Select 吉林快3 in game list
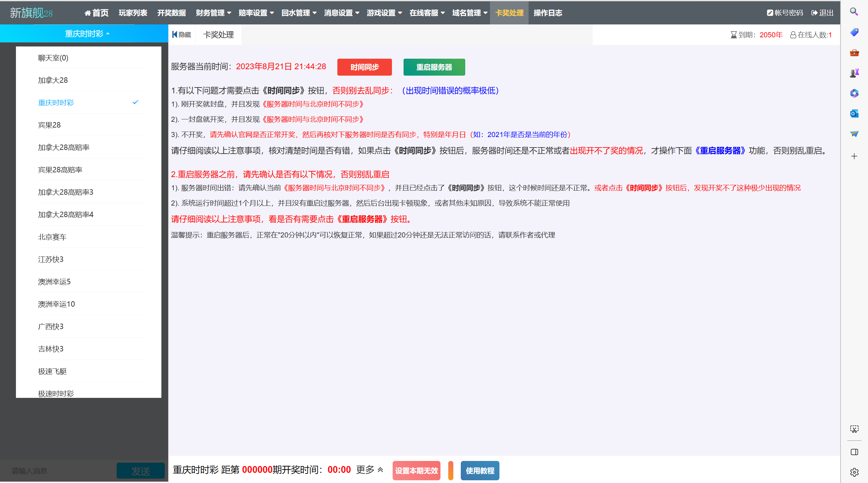 pyautogui.click(x=92, y=349)
